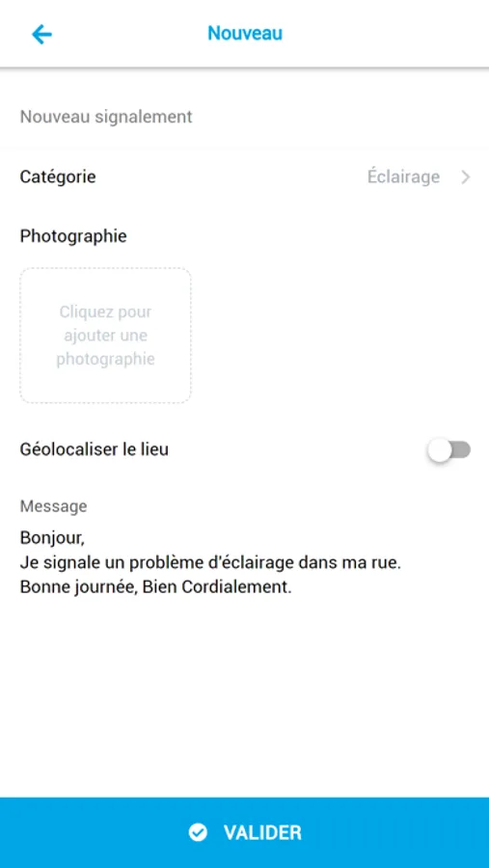Tap the Géolocaliser le lieu label

[x=95, y=449]
